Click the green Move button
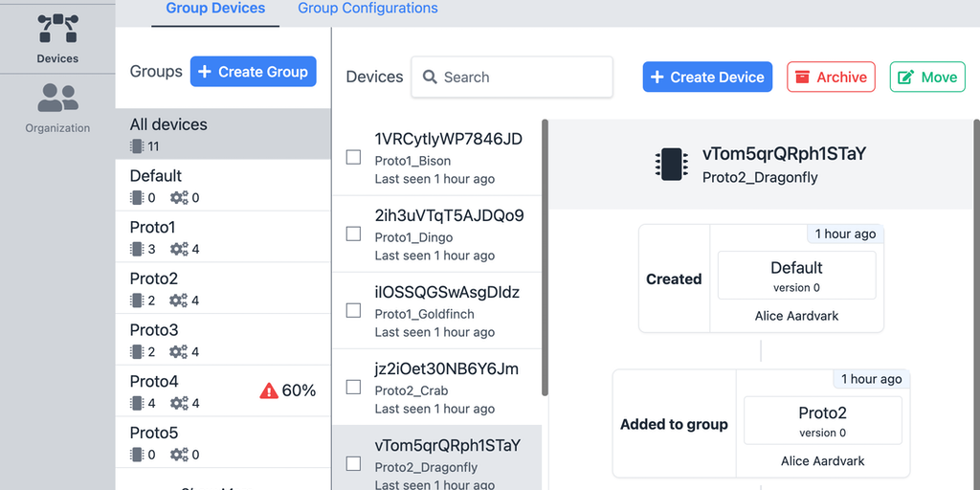The width and height of the screenshot is (980, 490). tap(927, 78)
